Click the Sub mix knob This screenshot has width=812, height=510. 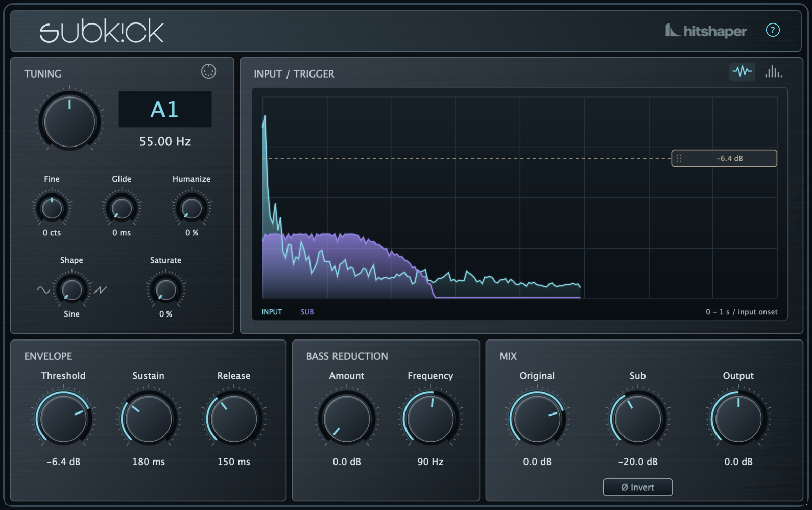(x=638, y=418)
